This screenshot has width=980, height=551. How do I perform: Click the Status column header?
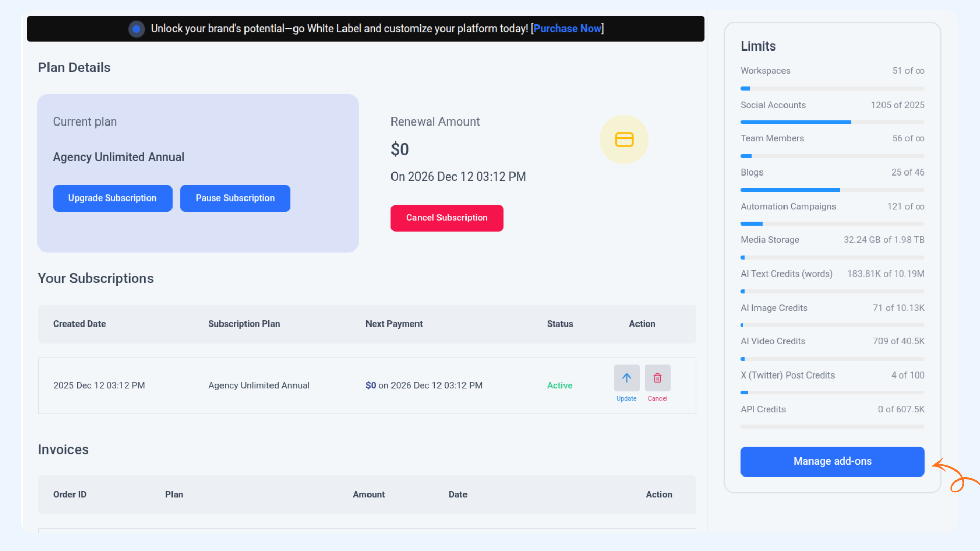point(559,324)
